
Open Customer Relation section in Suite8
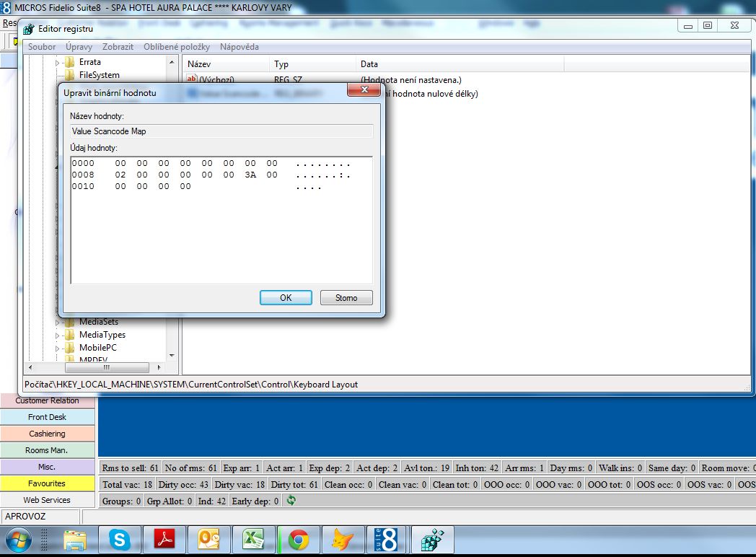[x=48, y=400]
